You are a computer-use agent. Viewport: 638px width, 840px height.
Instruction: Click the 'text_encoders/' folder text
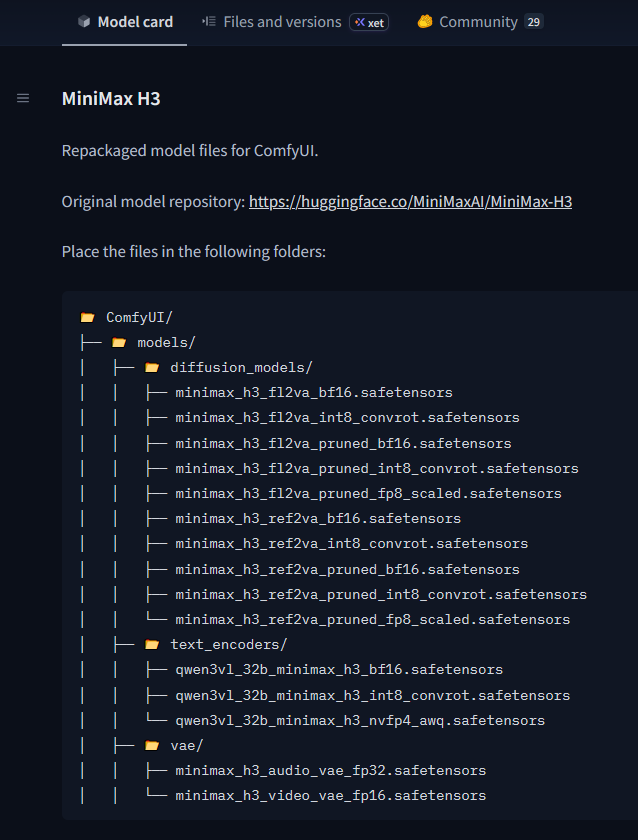229,644
